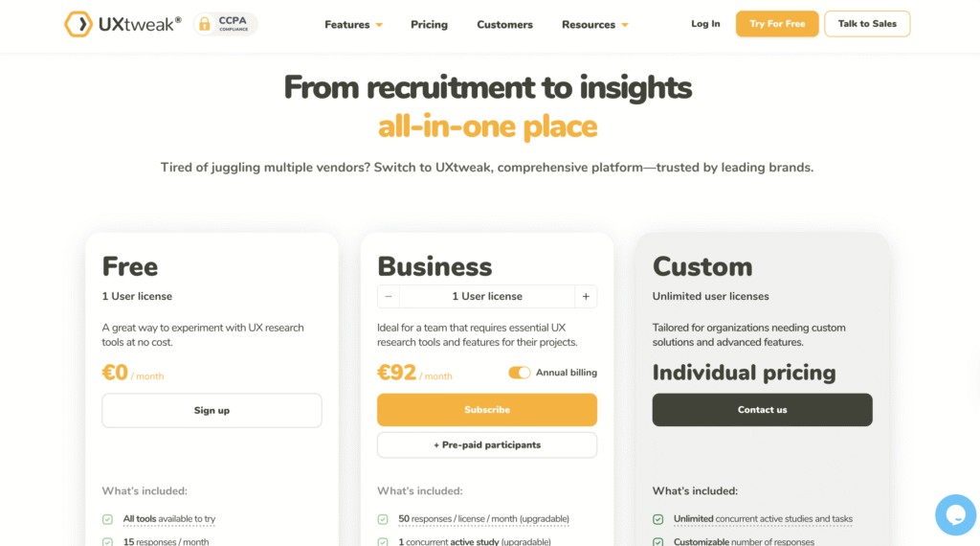Click the plus icon for user licenses
Viewport: 980px width, 546px height.
(586, 297)
